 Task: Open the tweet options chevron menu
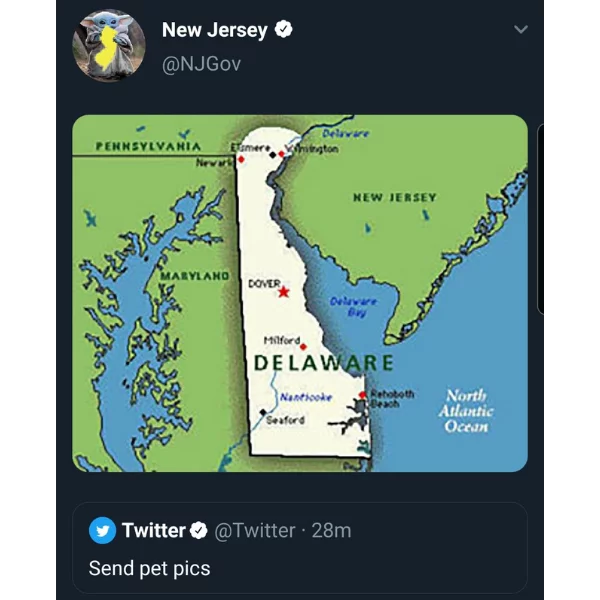521,29
